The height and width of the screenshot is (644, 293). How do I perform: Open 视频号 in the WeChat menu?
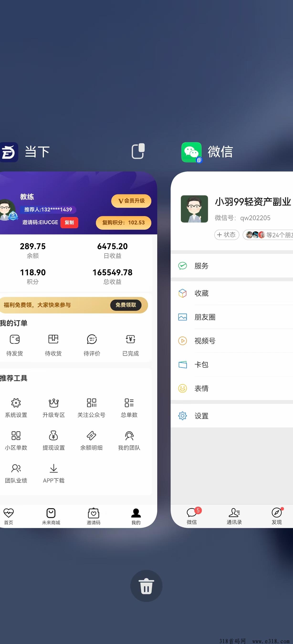(232, 341)
